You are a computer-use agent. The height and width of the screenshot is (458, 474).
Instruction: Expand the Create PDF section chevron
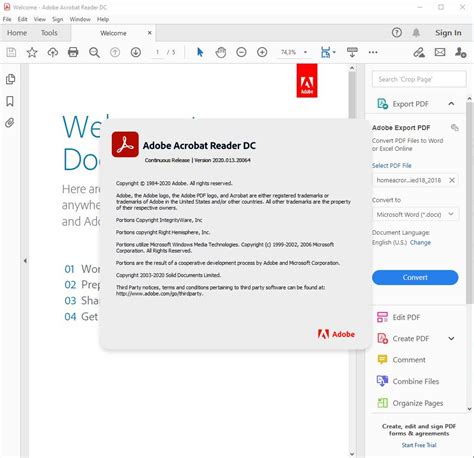(451, 339)
